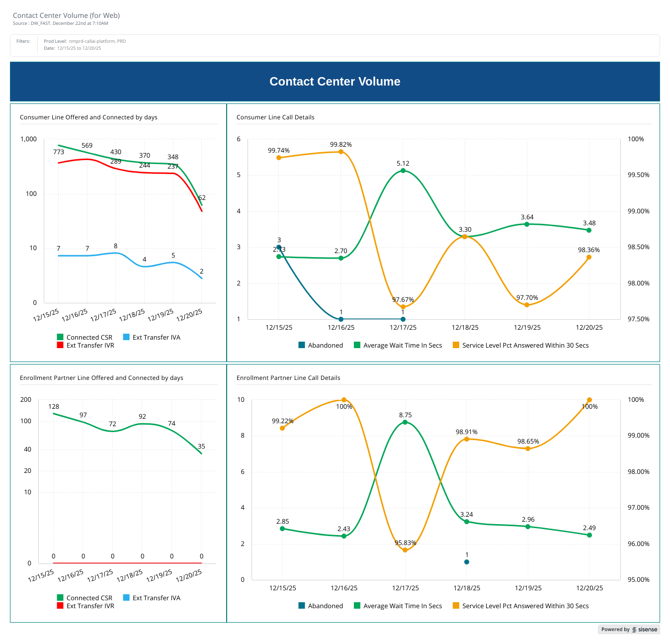The image size is (670, 644).
Task: Click the Contact Center Volume (for Web) dashboard title
Action: [66, 15]
